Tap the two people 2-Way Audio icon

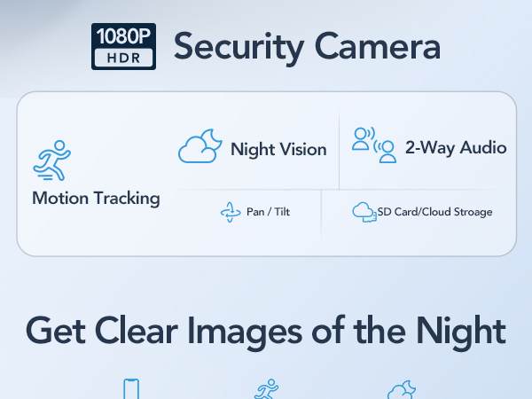pyautogui.click(x=374, y=145)
